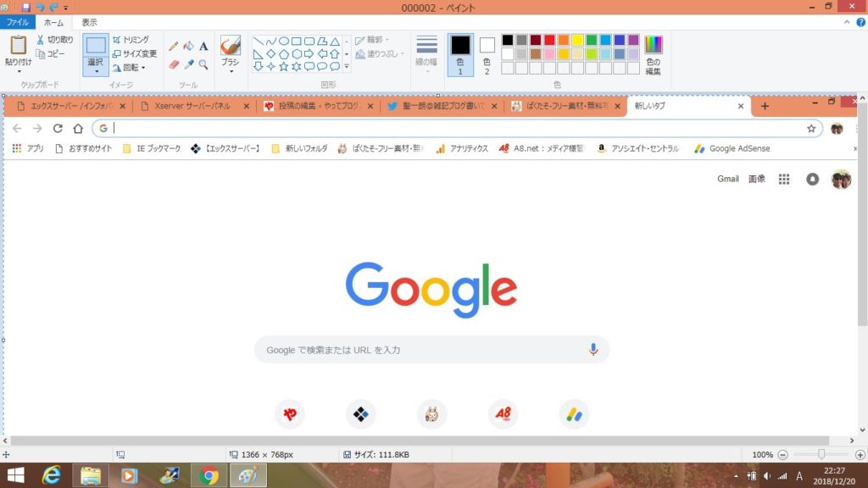Select the Pencil tool in Paint
The image size is (868, 488).
[x=173, y=47]
